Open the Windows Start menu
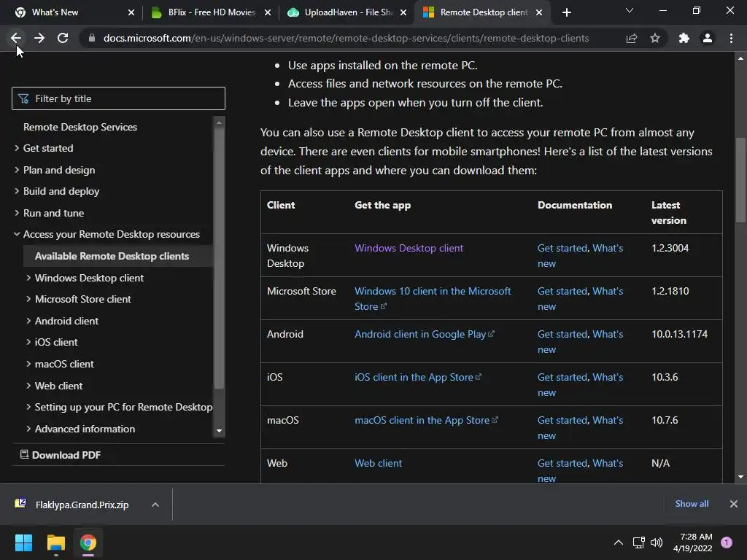The image size is (747, 560). click(x=23, y=542)
